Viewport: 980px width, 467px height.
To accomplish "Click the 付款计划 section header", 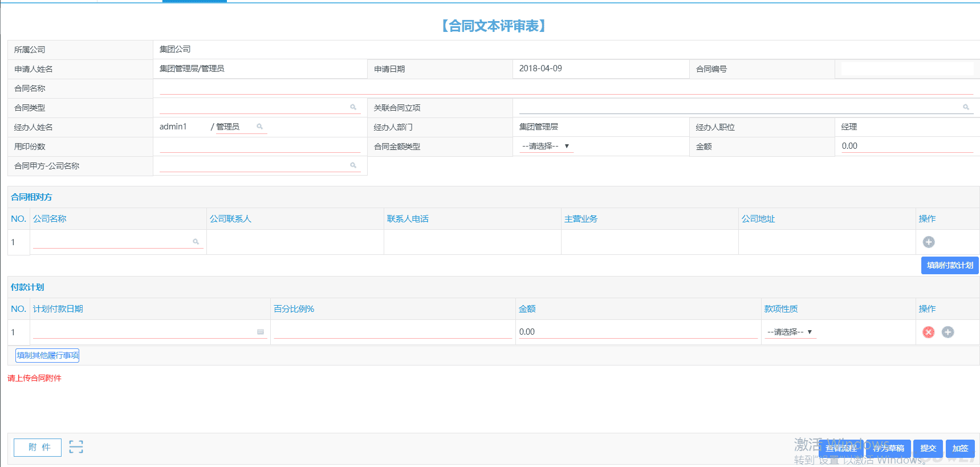I will (27, 287).
